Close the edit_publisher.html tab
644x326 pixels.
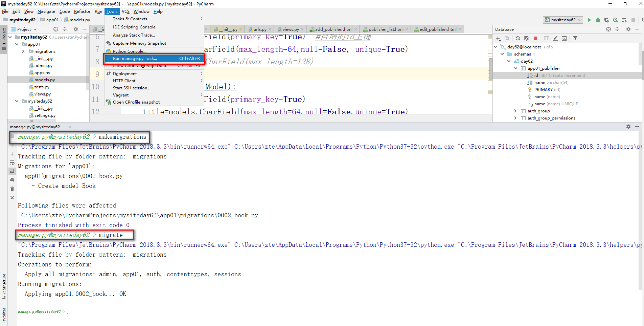[460, 29]
